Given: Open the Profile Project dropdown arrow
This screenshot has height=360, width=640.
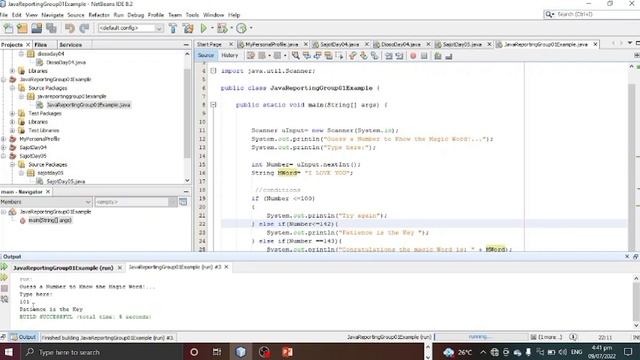Looking at the screenshot, I should [x=251, y=28].
